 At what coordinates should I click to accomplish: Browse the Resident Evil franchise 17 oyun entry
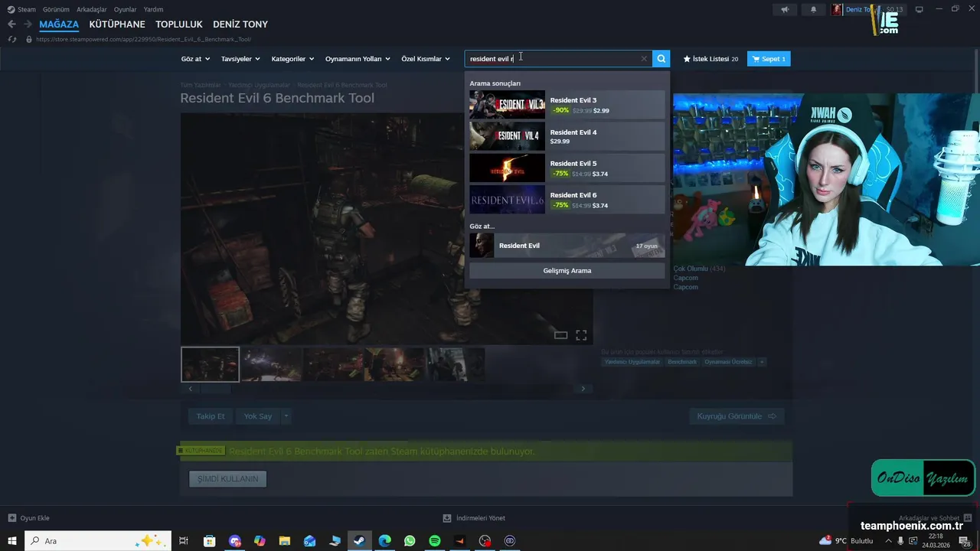tap(567, 246)
